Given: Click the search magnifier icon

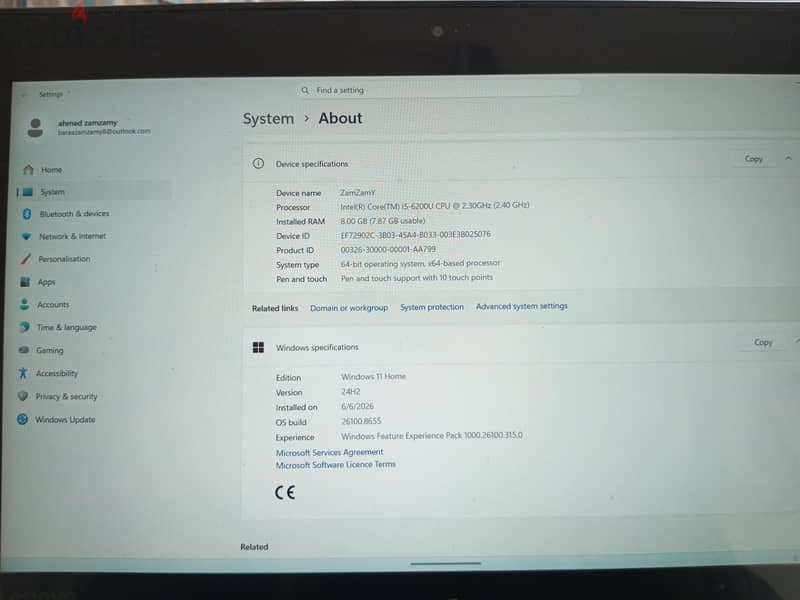Looking at the screenshot, I should pos(305,90).
